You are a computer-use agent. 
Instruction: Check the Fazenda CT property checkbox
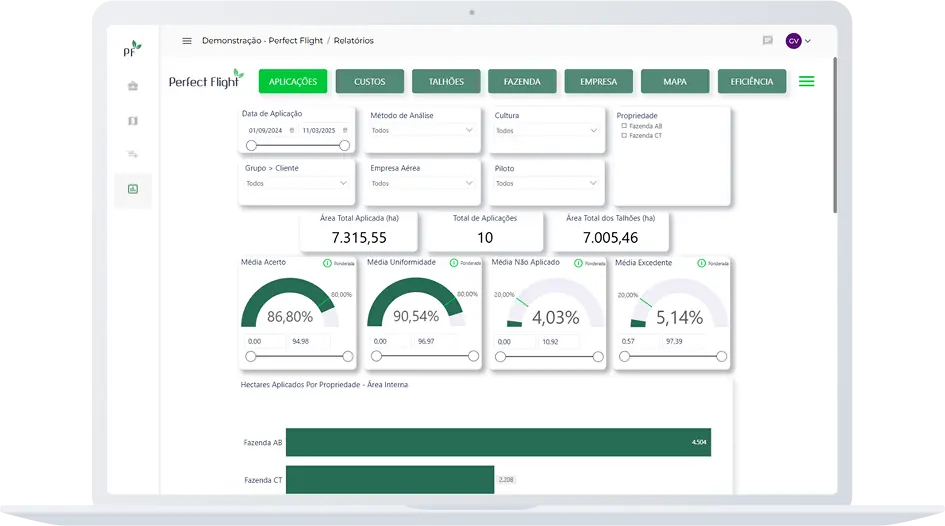(x=624, y=136)
